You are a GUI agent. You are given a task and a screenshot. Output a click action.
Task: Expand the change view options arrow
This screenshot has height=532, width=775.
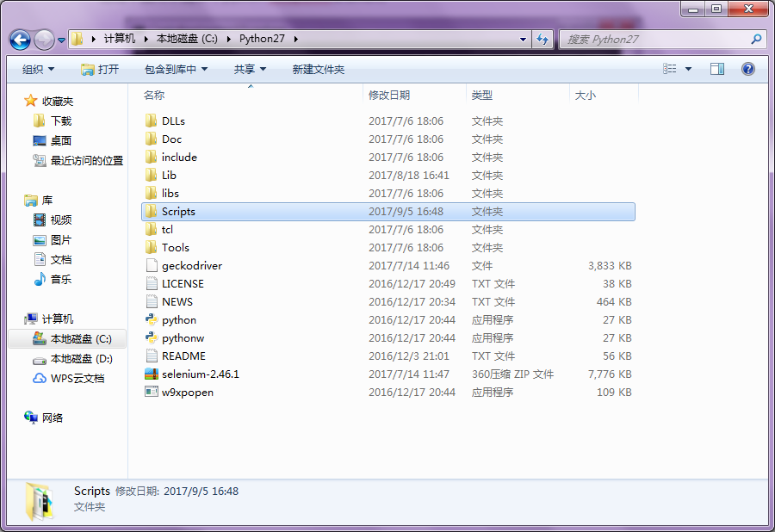coord(688,69)
